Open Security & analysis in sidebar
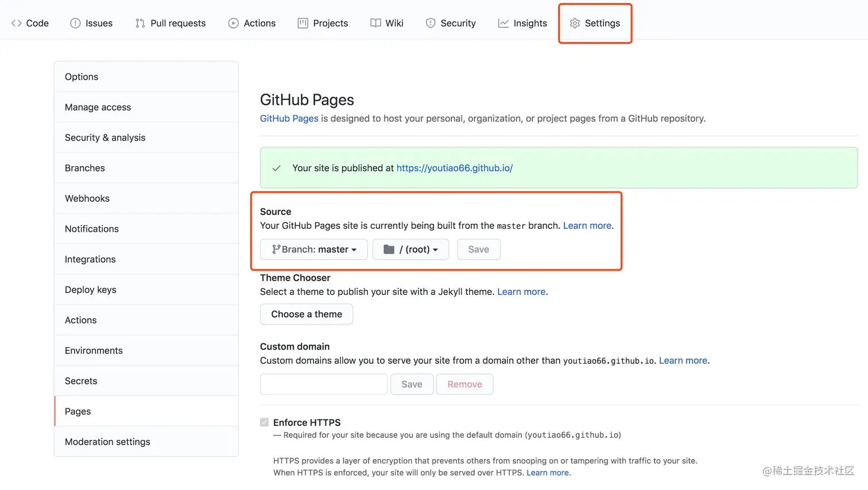This screenshot has width=868, height=490. coord(146,138)
